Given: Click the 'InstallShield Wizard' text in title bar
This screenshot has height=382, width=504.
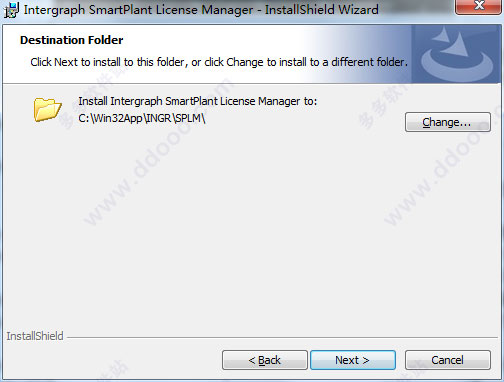Looking at the screenshot, I should pos(322,10).
